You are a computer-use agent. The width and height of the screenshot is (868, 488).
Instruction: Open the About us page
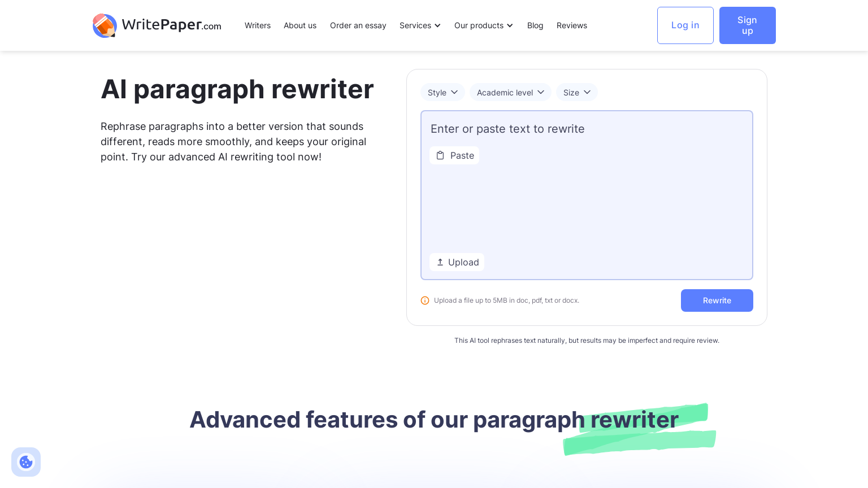[x=300, y=25]
